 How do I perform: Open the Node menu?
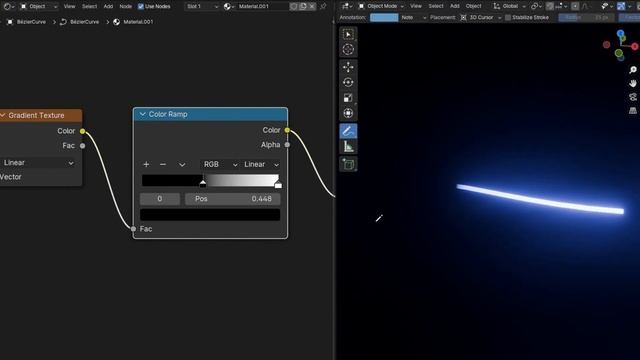click(x=125, y=7)
